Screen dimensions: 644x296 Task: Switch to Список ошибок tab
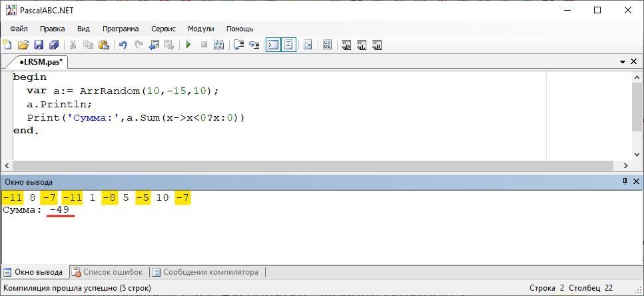(x=107, y=272)
